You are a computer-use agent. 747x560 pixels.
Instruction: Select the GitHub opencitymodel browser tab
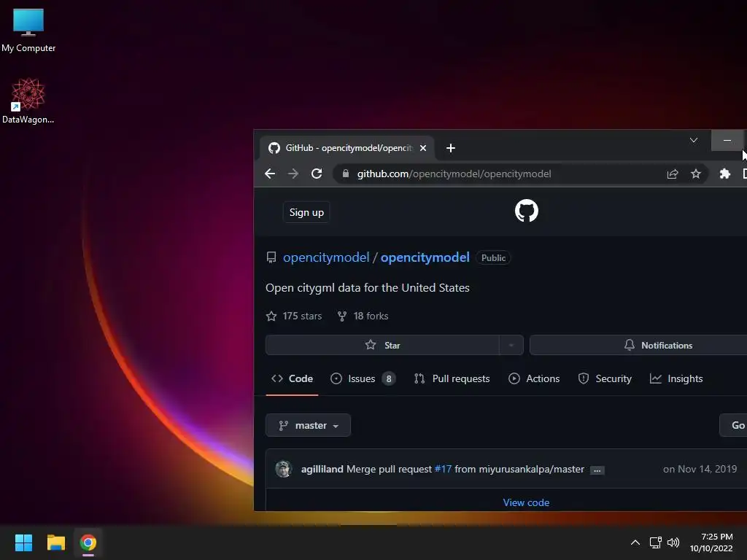pyautogui.click(x=347, y=148)
